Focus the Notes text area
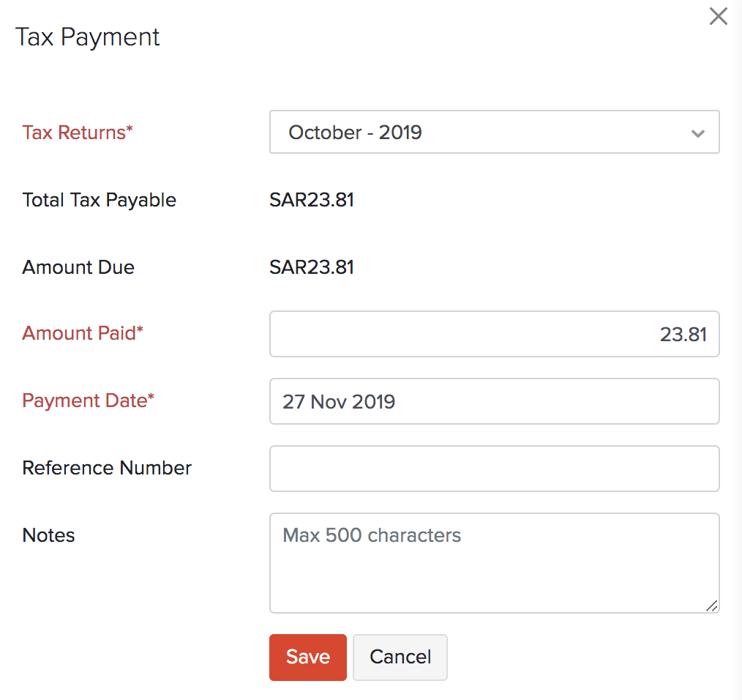This screenshot has width=742, height=700. point(494,562)
